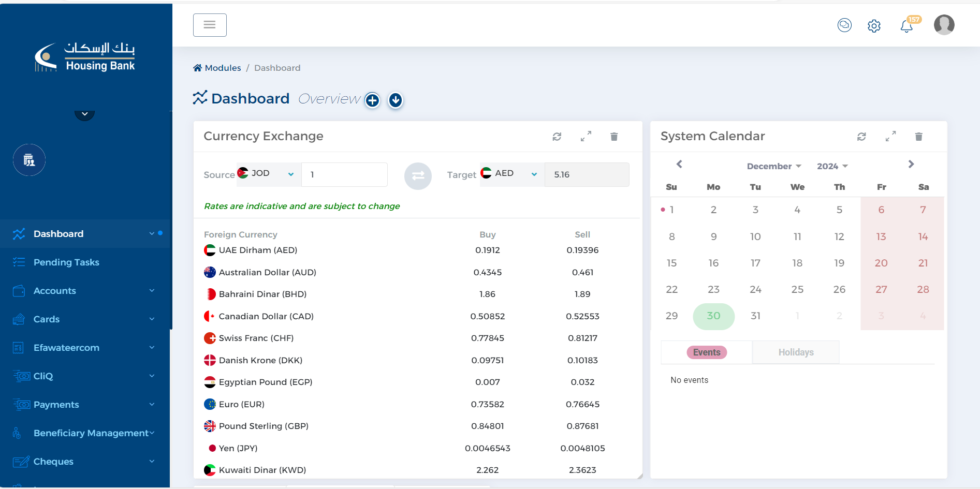Refresh the Currency Exchange widget
The height and width of the screenshot is (489, 980).
click(x=557, y=137)
